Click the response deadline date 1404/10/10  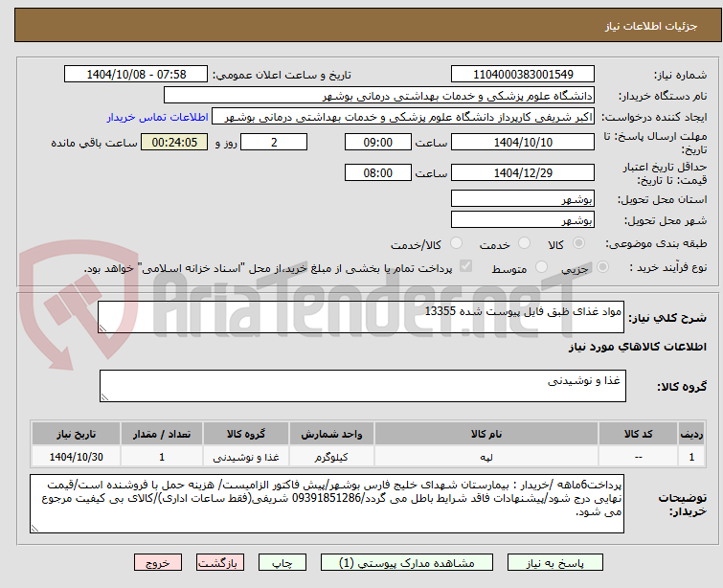point(523,142)
